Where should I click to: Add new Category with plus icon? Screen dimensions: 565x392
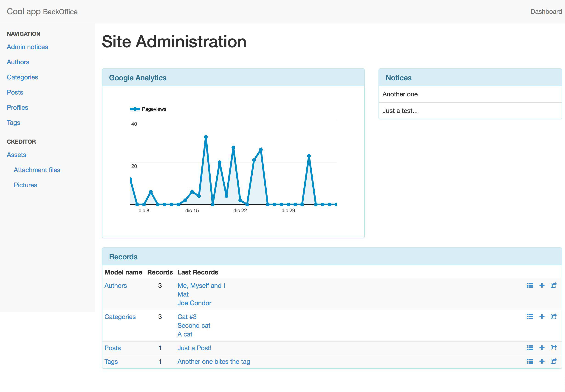542,316
